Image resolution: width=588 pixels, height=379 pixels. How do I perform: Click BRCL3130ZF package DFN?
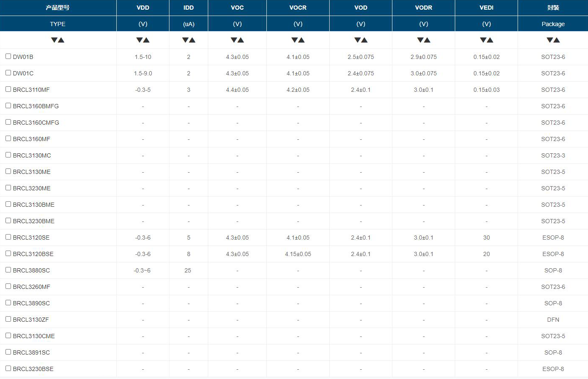click(x=553, y=320)
